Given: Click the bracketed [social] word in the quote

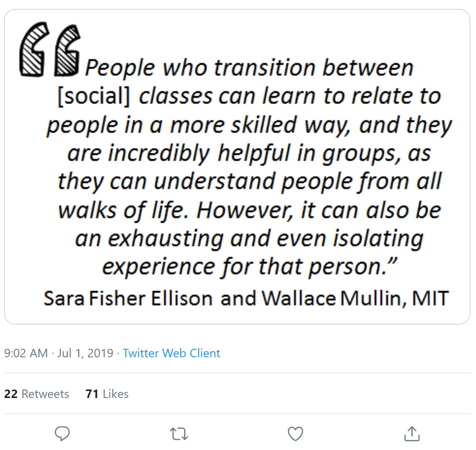Looking at the screenshot, I should pos(94,96).
